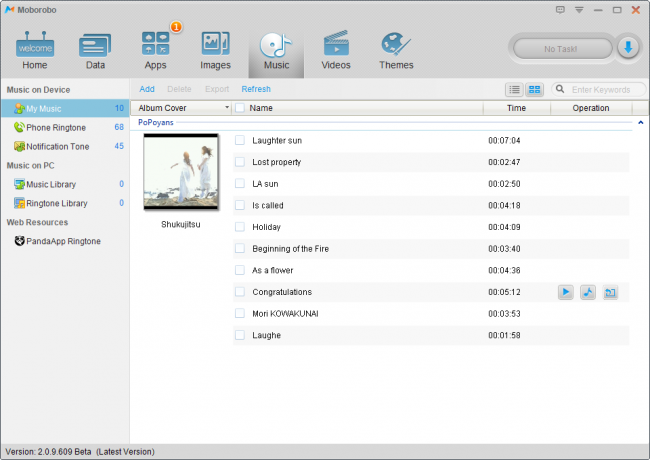Screen dimensions: 650x460
Task: Check the Laughter sun checkbox
Action: pos(240,140)
